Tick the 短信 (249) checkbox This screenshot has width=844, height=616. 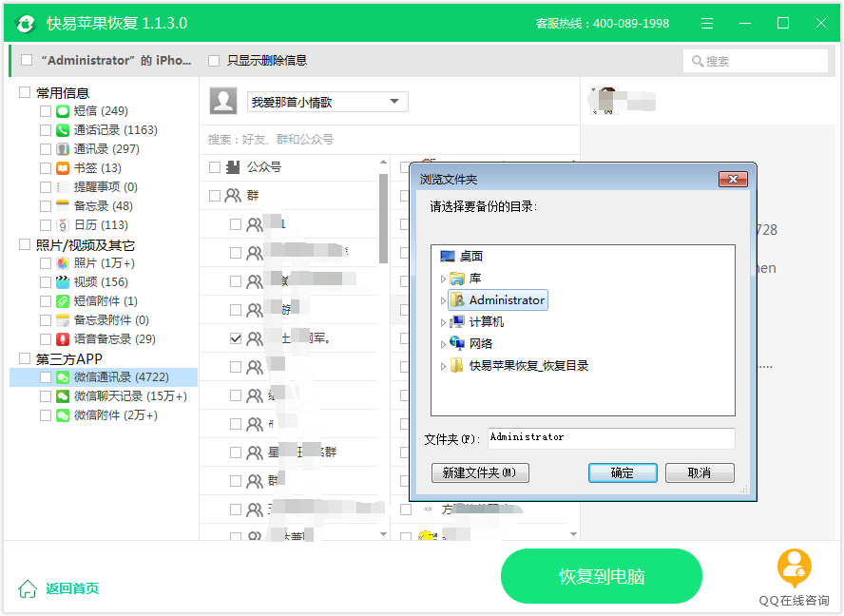click(x=46, y=111)
